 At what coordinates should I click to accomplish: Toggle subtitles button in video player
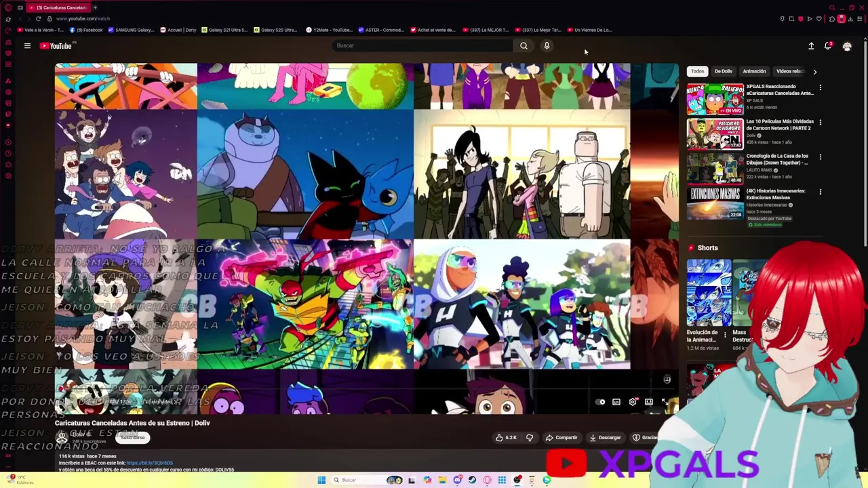[x=616, y=402]
